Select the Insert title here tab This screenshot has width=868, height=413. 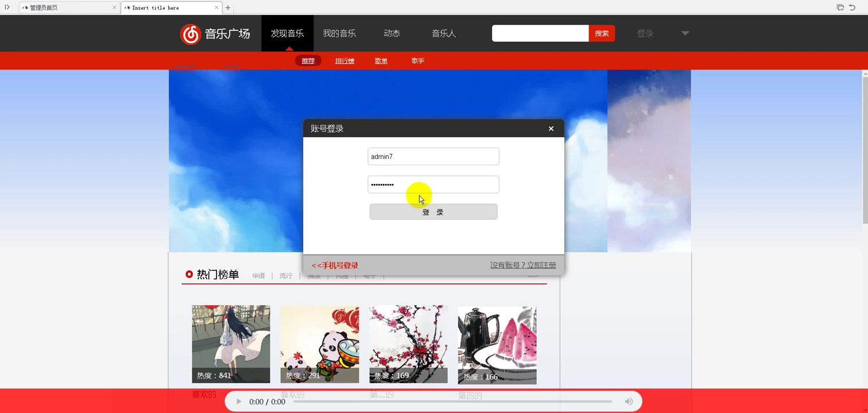[x=171, y=8]
